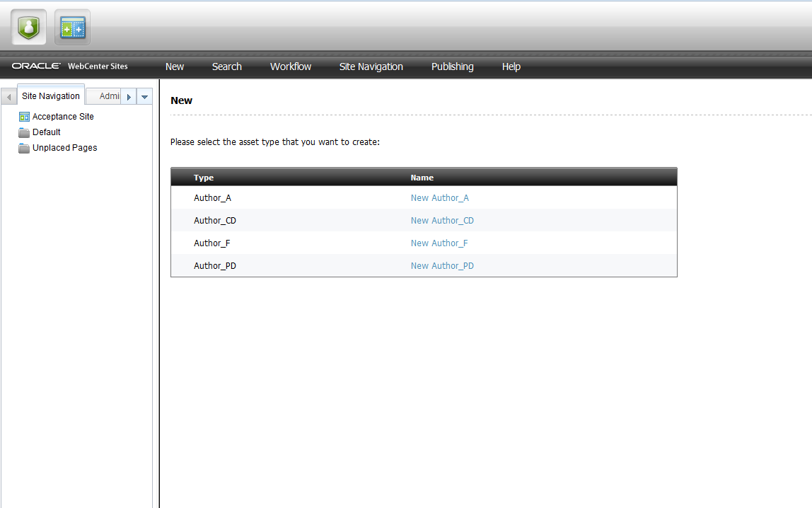Open the Publishing menu

click(x=452, y=67)
